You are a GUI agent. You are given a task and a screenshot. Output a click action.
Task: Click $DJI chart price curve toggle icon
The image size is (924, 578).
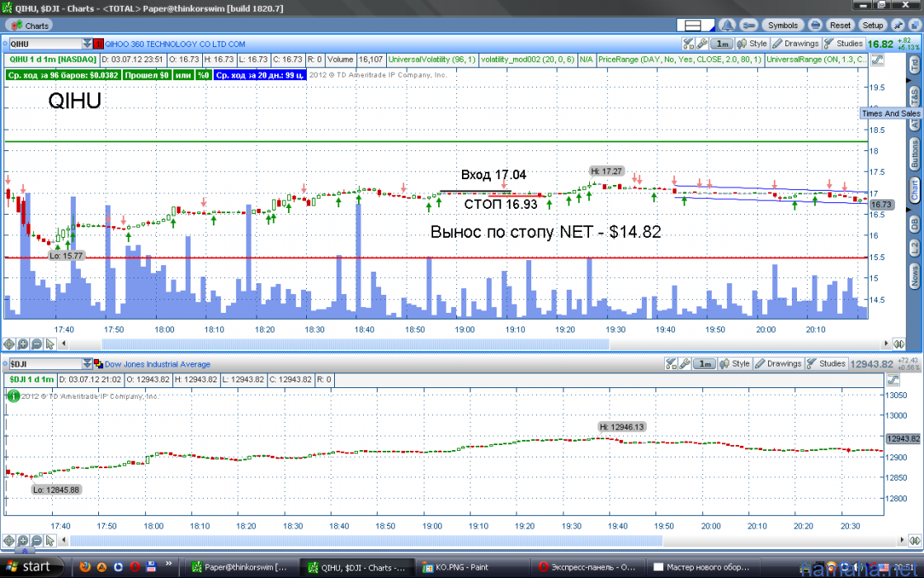click(893, 380)
